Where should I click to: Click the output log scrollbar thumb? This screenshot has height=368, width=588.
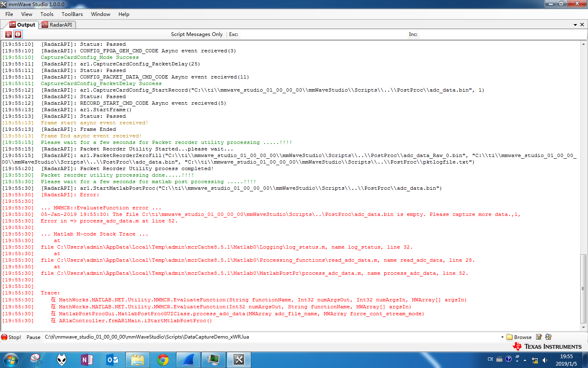(584, 289)
